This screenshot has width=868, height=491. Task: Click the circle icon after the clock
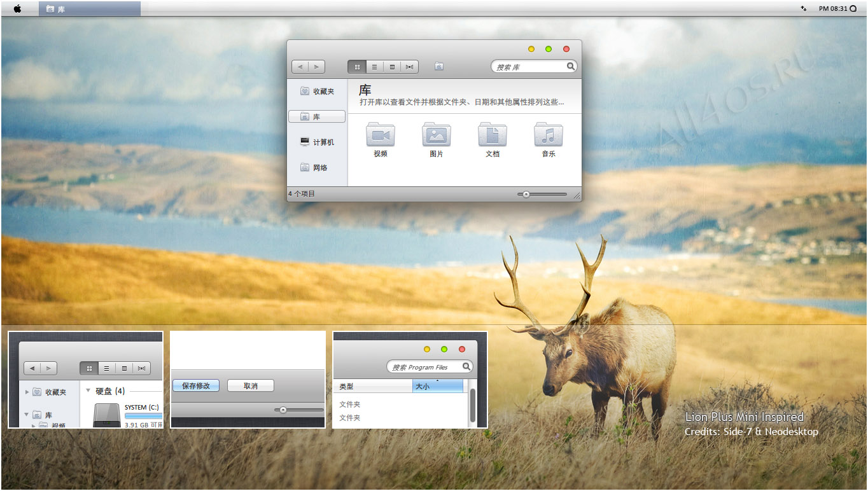click(x=854, y=9)
